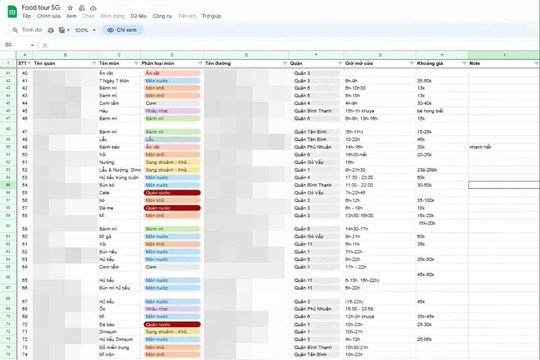Viewport: 540px width, 360px height.
Task: Select the Hủ tiếu trứng cuộn cell
Action: click(x=119, y=178)
